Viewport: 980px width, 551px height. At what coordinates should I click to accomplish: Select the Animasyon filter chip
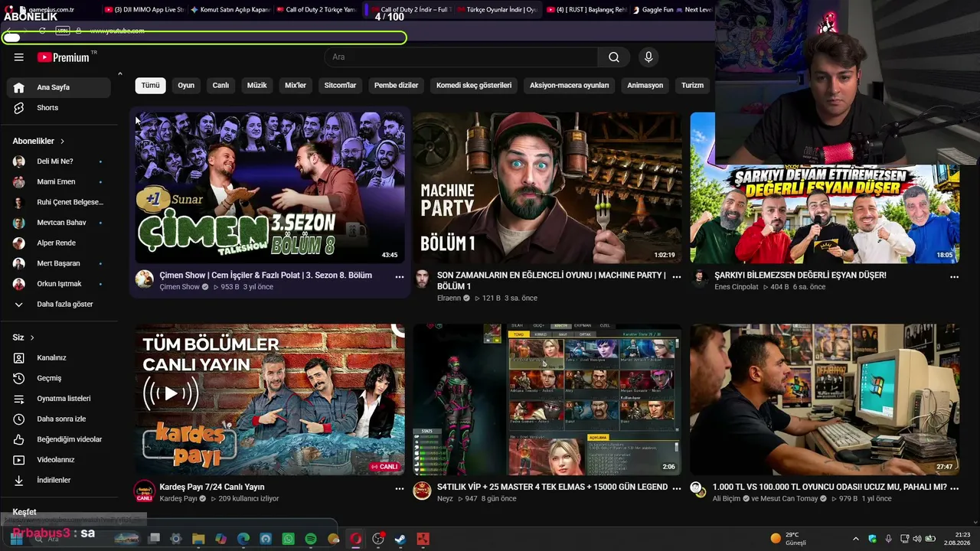[x=645, y=85]
